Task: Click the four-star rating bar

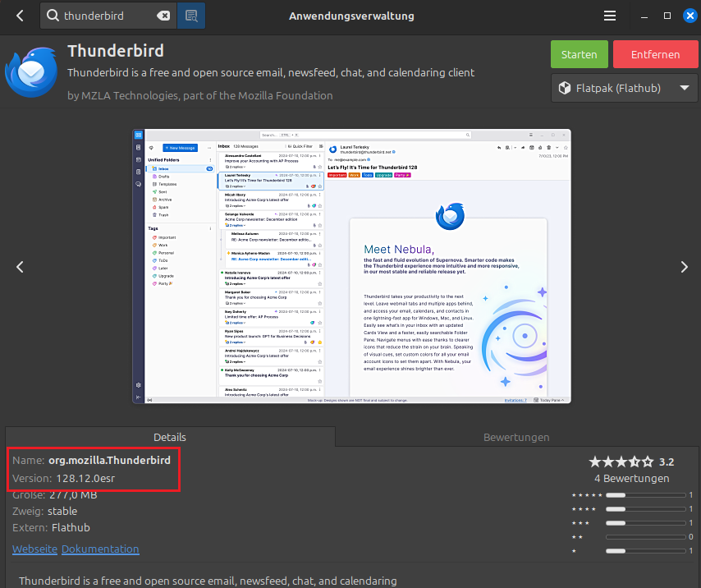Action: pos(645,509)
